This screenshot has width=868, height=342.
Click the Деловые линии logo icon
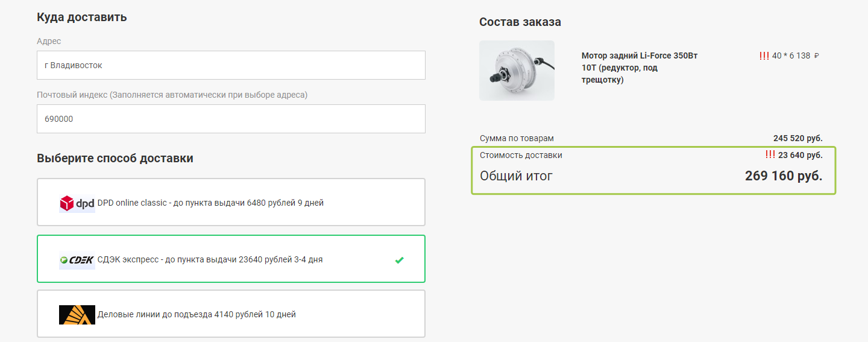pos(77,315)
